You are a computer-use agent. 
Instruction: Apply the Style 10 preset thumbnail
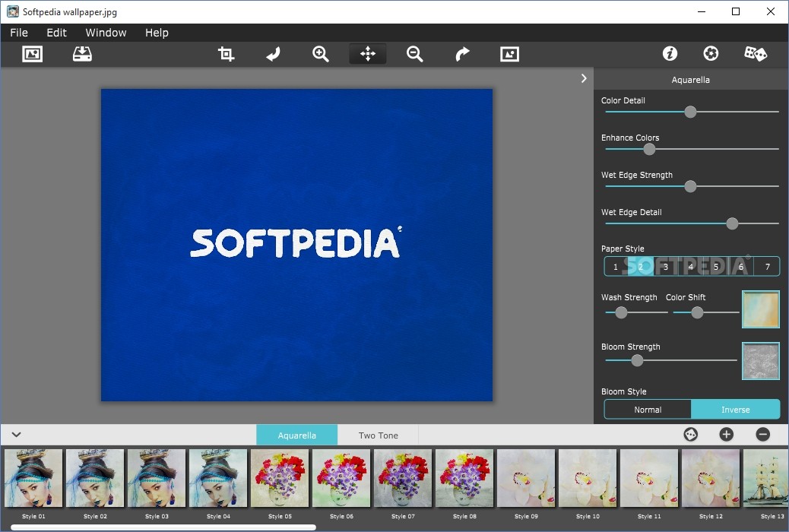[x=588, y=478]
